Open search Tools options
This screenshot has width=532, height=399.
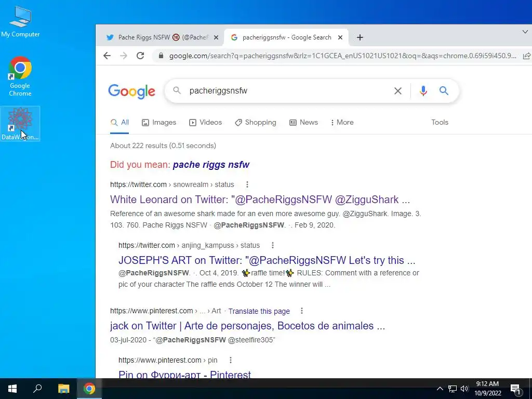pos(440,123)
